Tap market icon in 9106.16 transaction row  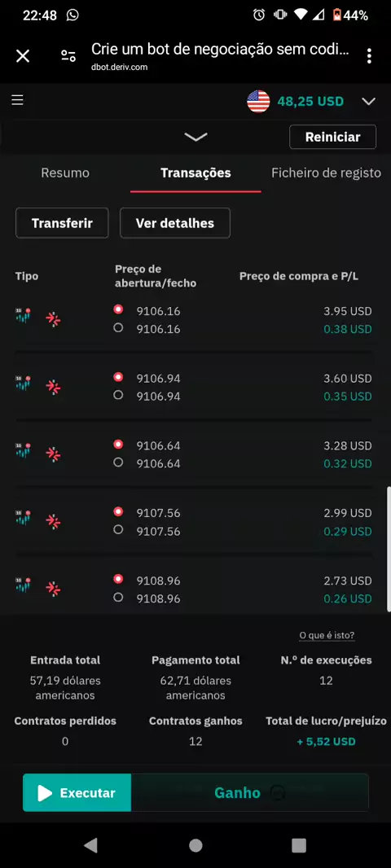point(24,316)
